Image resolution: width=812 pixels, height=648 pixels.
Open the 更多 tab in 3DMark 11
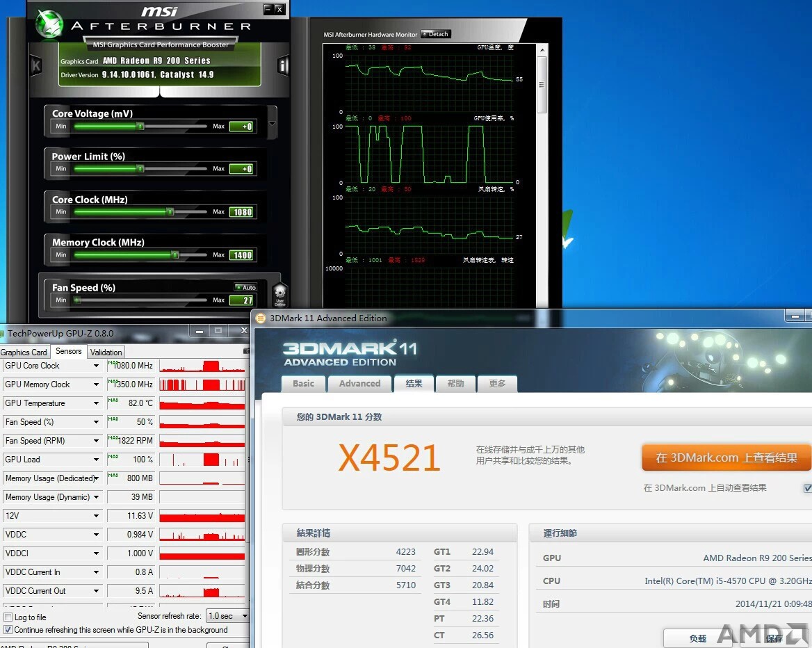[x=497, y=384]
